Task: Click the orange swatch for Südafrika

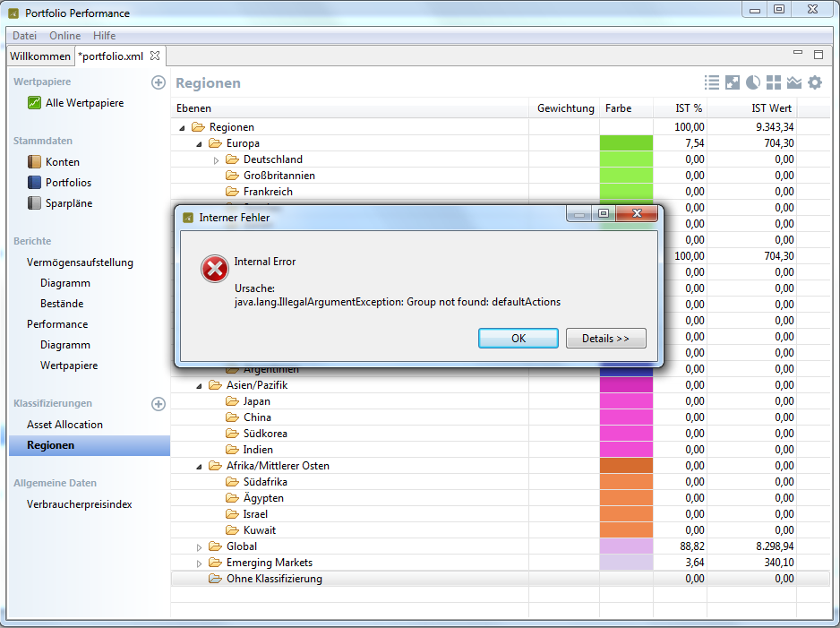Action: click(x=626, y=482)
